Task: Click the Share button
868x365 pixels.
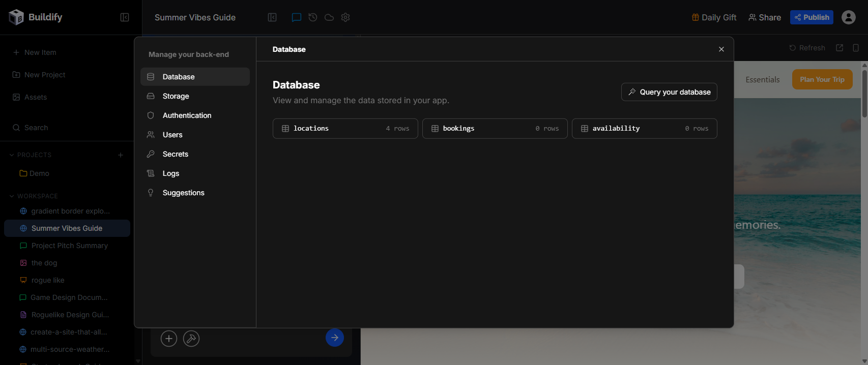Action: tap(765, 17)
